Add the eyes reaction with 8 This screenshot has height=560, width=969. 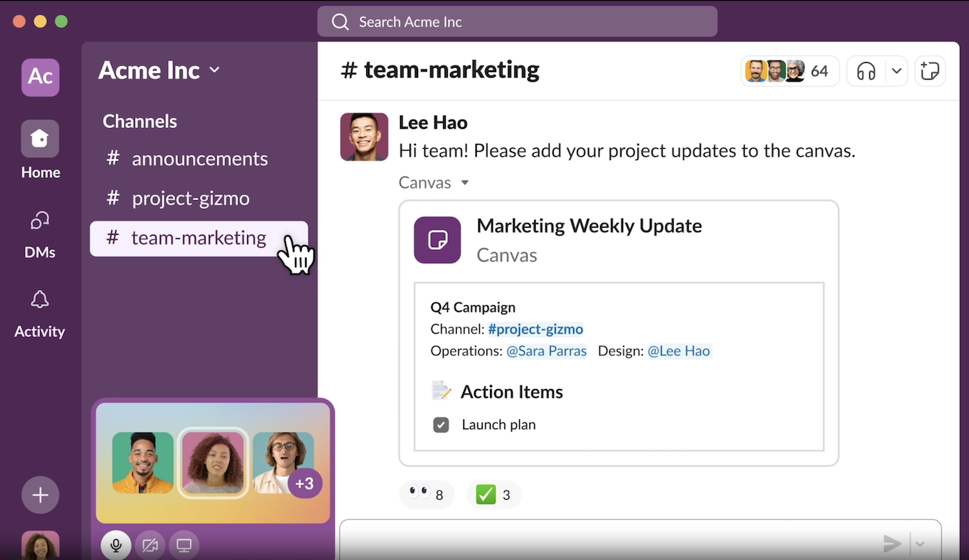pyautogui.click(x=426, y=495)
